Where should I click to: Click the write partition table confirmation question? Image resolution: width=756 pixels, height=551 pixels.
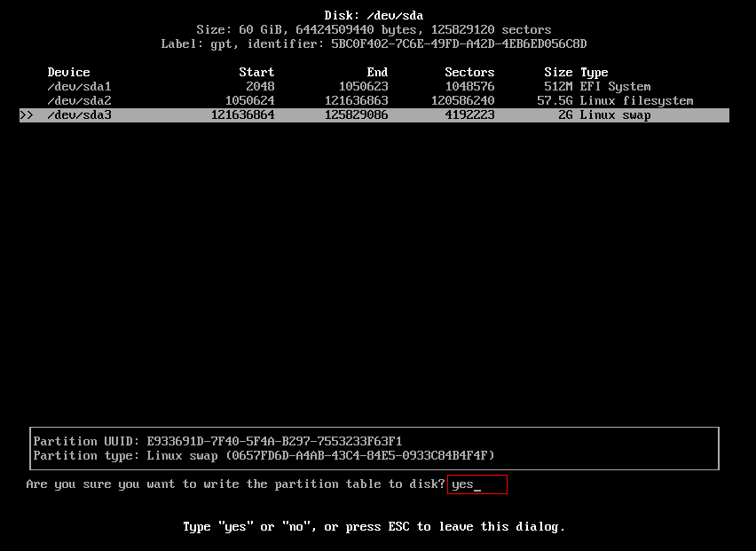click(235, 484)
